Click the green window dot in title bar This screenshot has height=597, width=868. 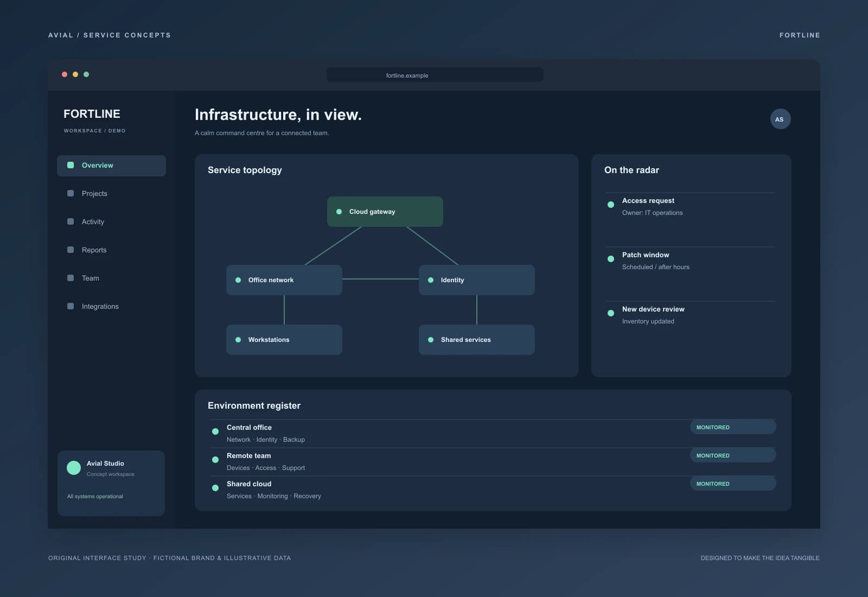click(x=86, y=74)
